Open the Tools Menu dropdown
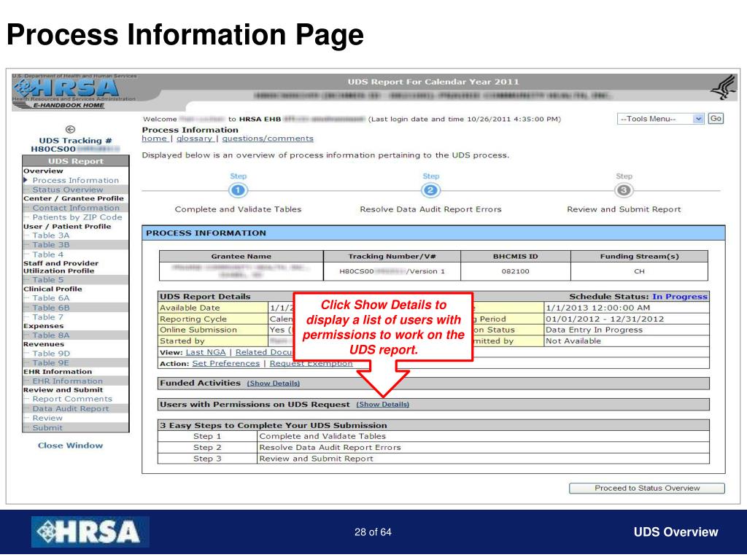 [x=660, y=119]
